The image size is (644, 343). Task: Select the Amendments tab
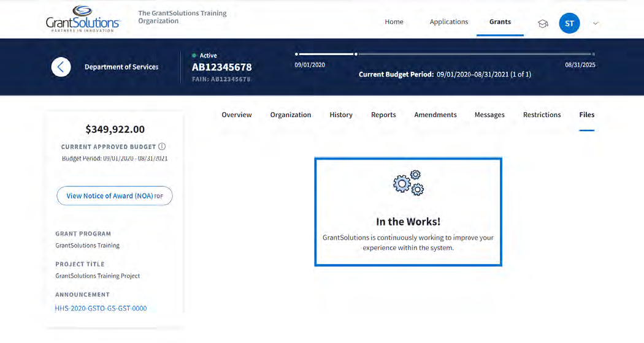coord(435,115)
